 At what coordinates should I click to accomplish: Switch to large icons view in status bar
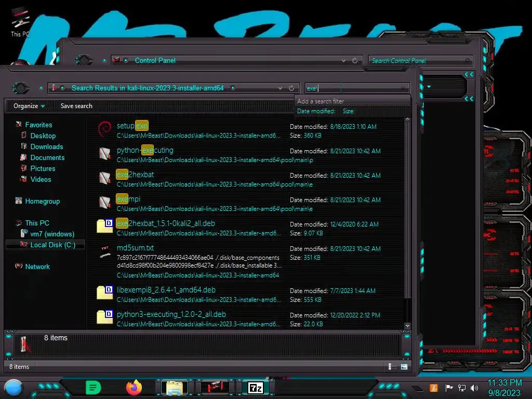click(x=404, y=366)
